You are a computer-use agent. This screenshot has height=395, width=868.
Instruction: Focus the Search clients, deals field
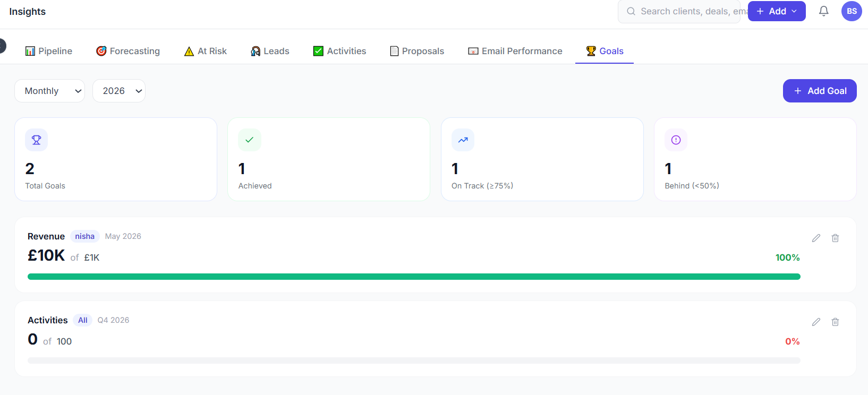[x=683, y=11]
